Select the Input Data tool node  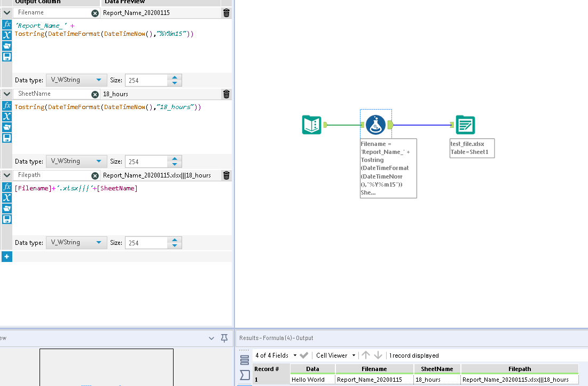[312, 125]
